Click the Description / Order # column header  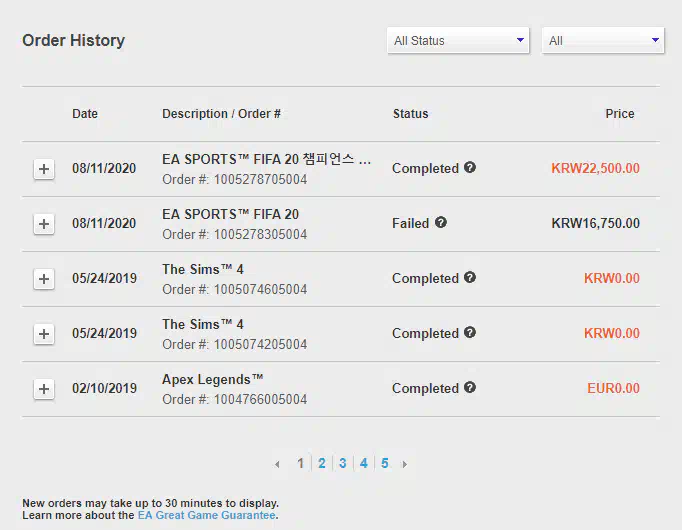(x=221, y=114)
